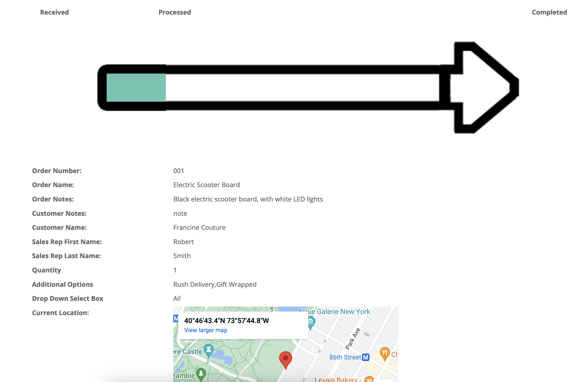View the current location map pin
The image size is (588, 382).
click(x=285, y=360)
